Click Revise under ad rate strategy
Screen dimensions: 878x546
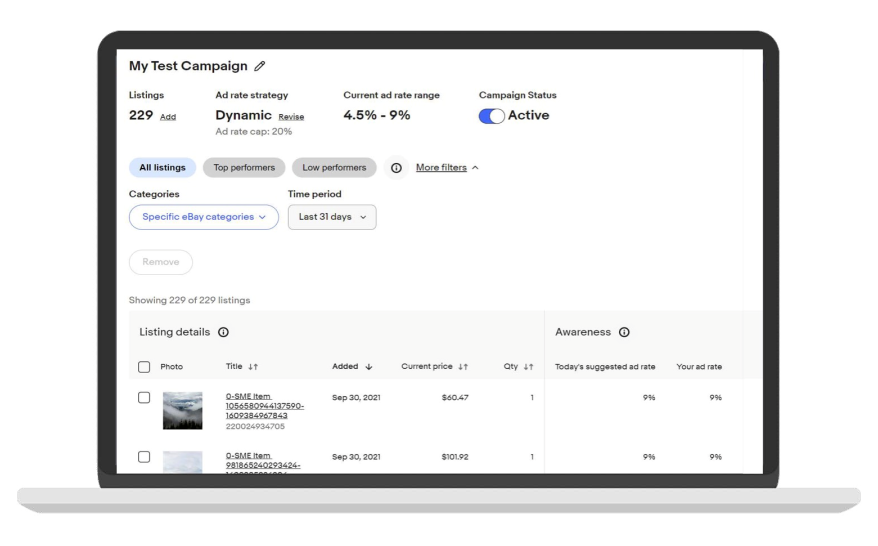coord(291,117)
